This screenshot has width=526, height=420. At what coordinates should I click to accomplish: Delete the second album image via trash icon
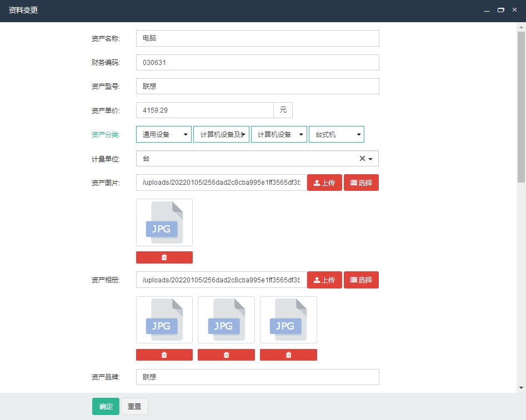[x=226, y=355]
